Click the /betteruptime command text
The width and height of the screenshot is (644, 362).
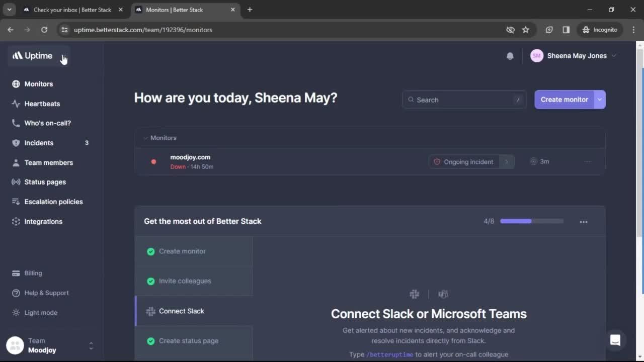pyautogui.click(x=390, y=354)
